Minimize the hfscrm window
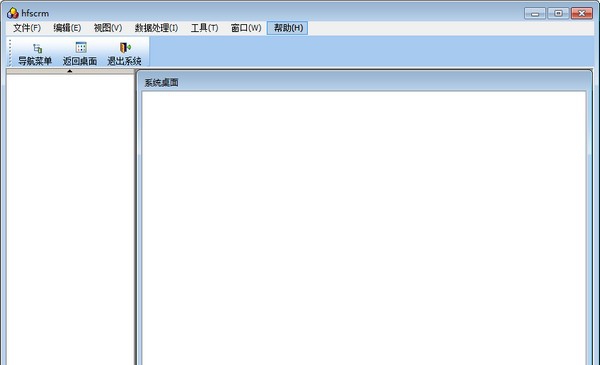600x365 pixels. pyautogui.click(x=535, y=13)
